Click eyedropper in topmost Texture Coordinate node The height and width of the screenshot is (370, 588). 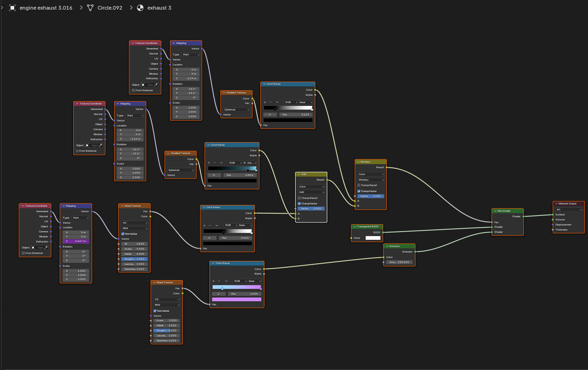coord(155,85)
